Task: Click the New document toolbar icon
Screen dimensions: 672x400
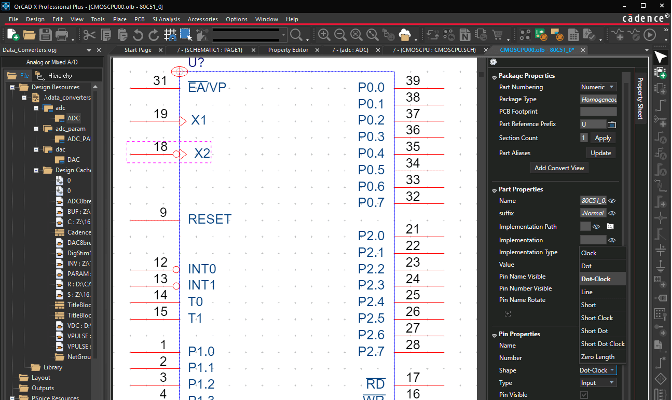Action: click(x=13, y=35)
